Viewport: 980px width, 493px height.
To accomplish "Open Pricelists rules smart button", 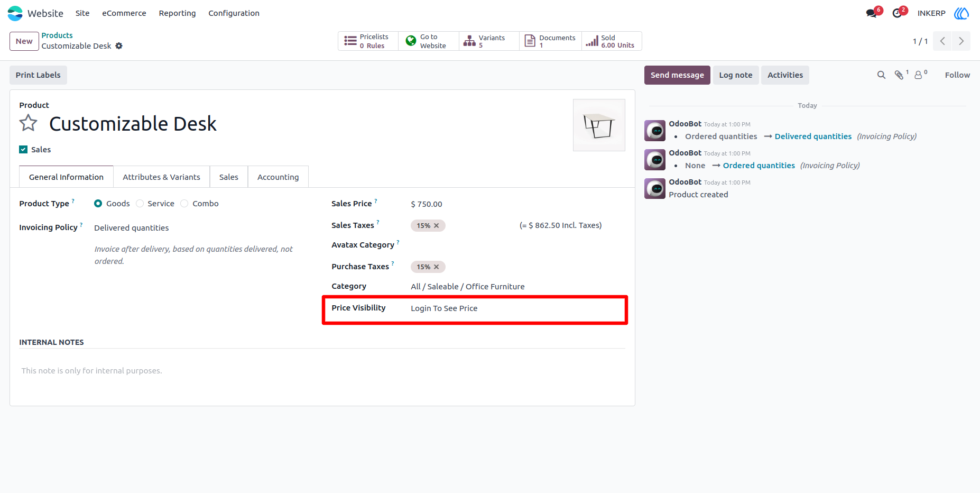I will 368,41.
